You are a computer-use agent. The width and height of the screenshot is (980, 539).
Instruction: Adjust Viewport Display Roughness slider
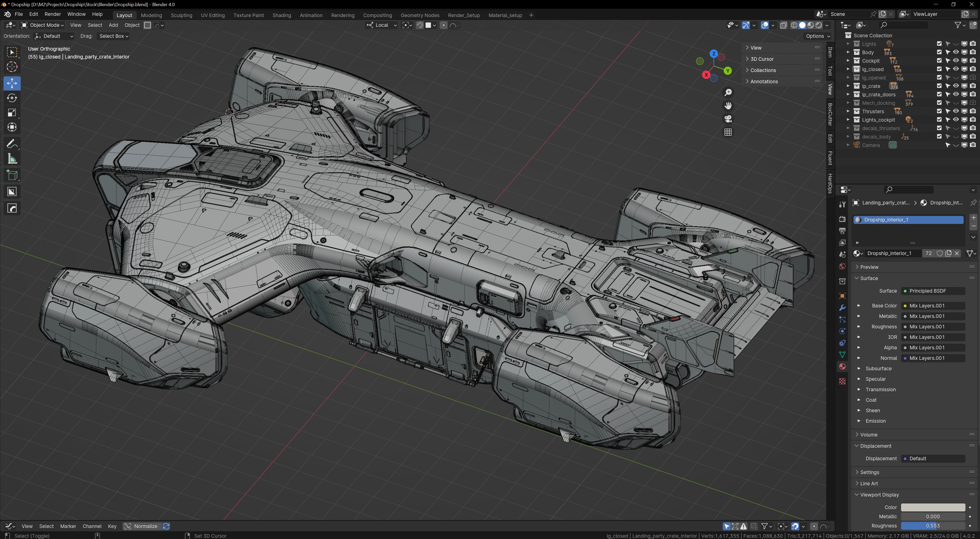[933, 526]
